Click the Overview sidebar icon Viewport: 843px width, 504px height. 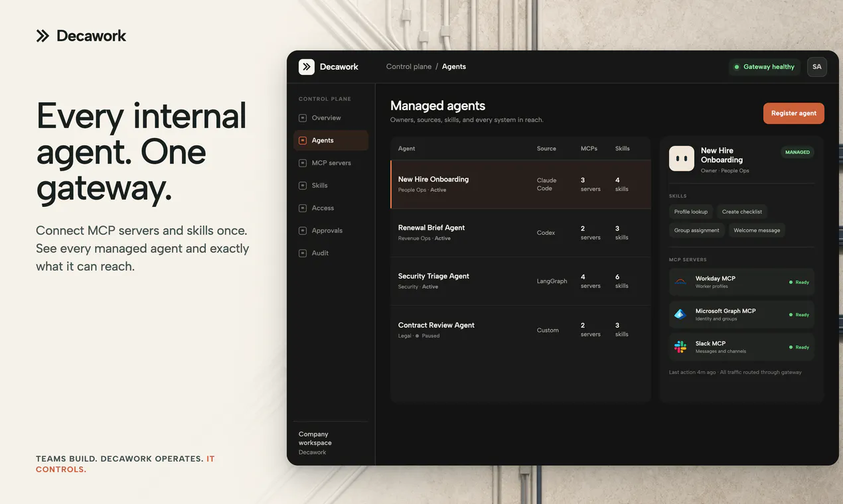pyautogui.click(x=303, y=118)
